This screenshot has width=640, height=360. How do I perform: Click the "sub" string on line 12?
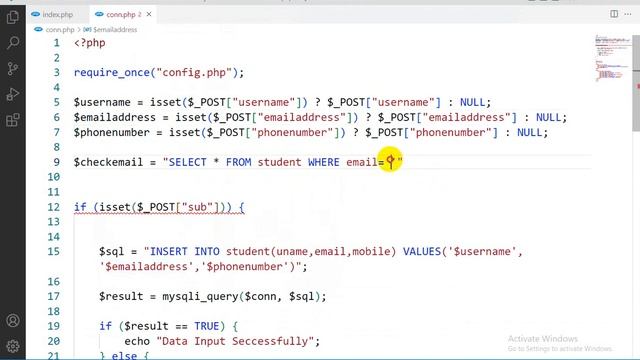198,207
